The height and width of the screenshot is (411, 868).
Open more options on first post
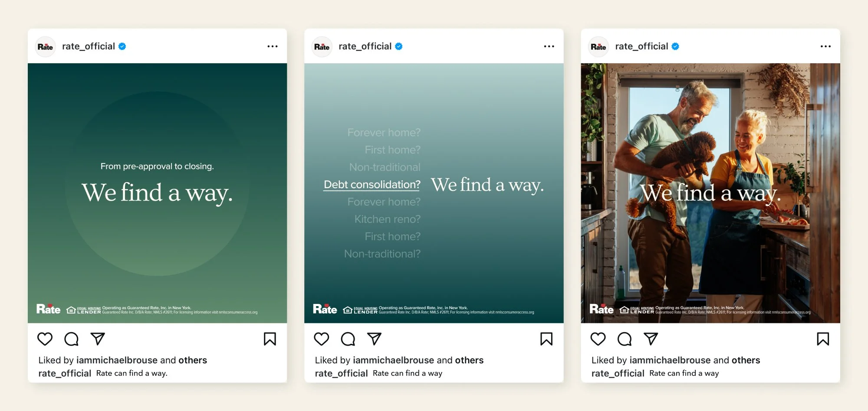(273, 46)
